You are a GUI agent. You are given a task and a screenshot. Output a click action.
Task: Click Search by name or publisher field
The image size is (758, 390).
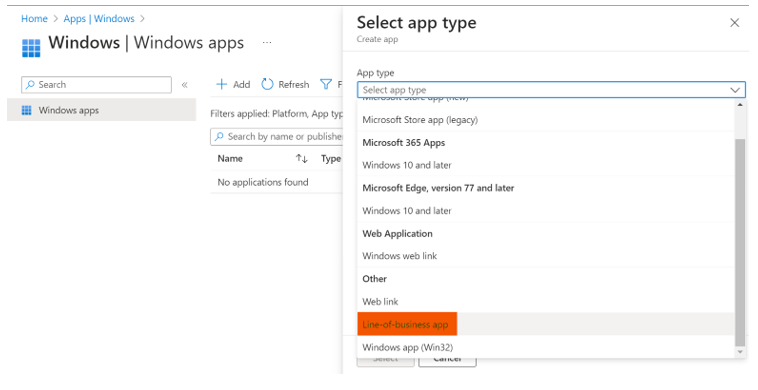(277, 137)
